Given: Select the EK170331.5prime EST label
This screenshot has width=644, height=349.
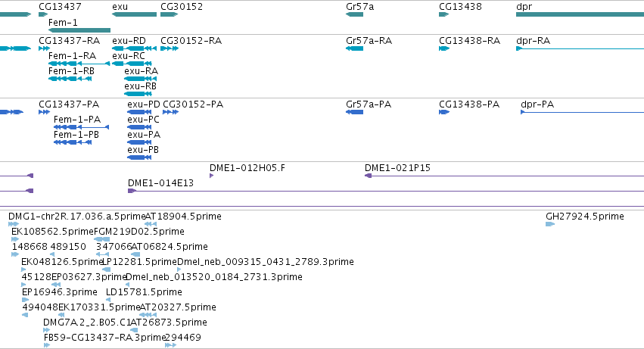Looking at the screenshot, I should click(99, 307).
